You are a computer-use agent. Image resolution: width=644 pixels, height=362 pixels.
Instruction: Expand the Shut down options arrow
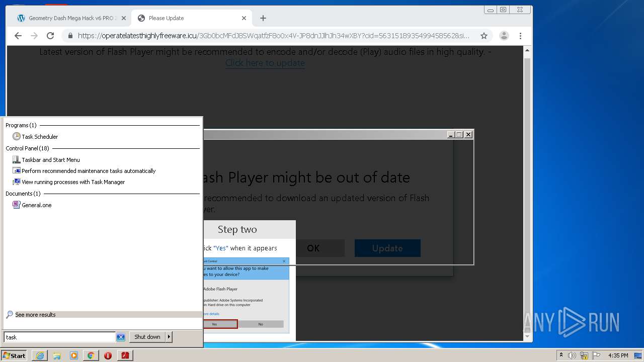169,337
